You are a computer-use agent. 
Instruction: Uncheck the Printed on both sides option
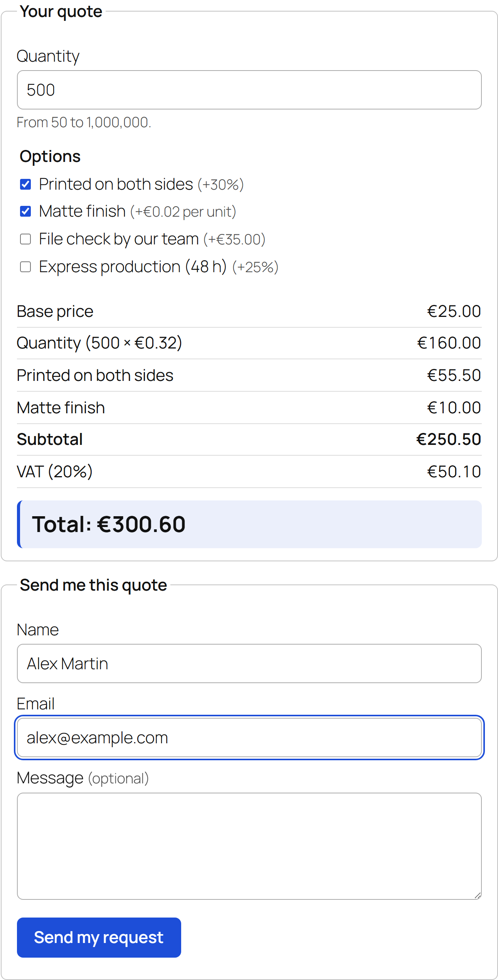pyautogui.click(x=25, y=184)
